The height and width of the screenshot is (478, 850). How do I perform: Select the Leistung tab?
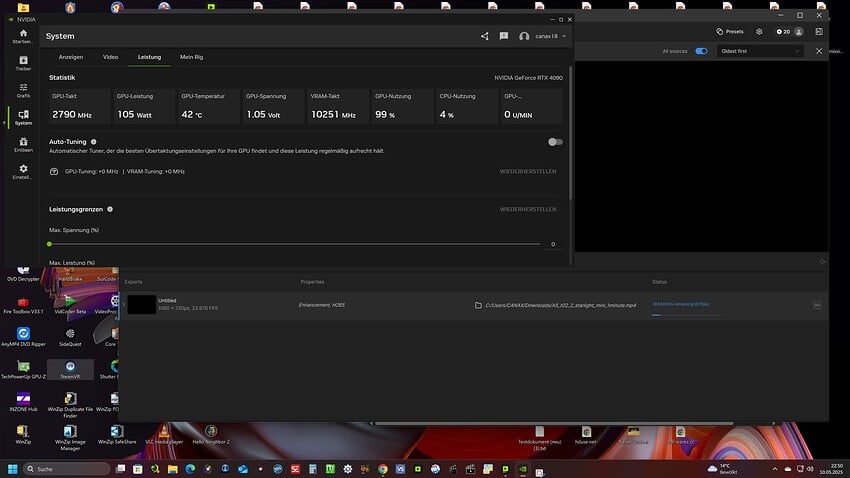coord(149,57)
